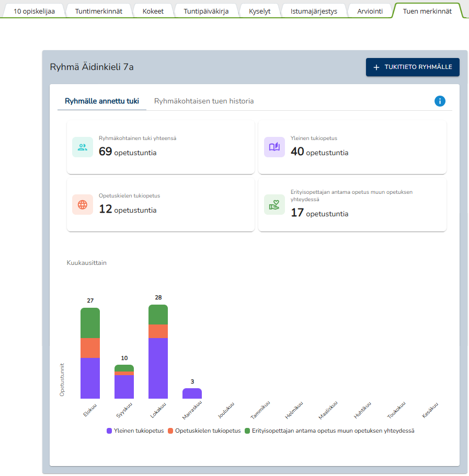Open the Tuntimerkinnät tab

click(x=98, y=11)
